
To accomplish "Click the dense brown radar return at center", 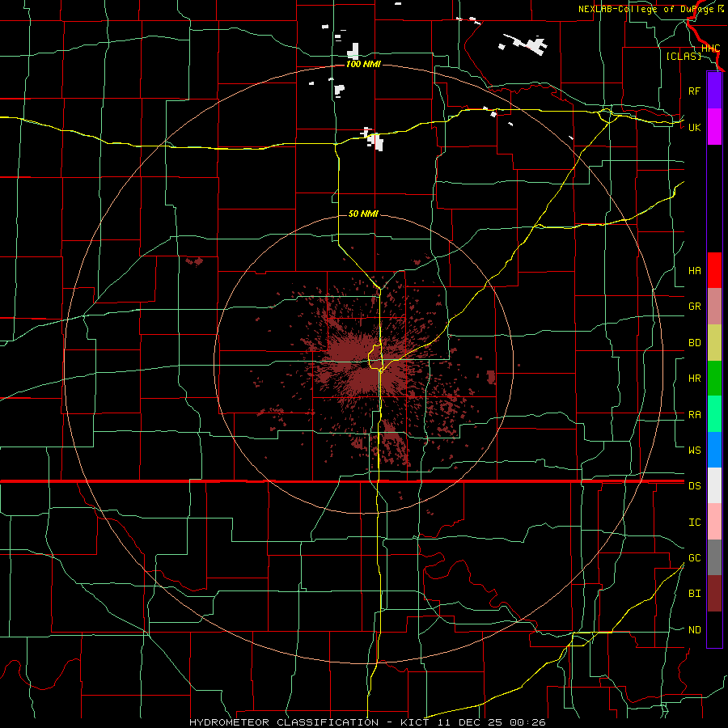I will (365, 366).
